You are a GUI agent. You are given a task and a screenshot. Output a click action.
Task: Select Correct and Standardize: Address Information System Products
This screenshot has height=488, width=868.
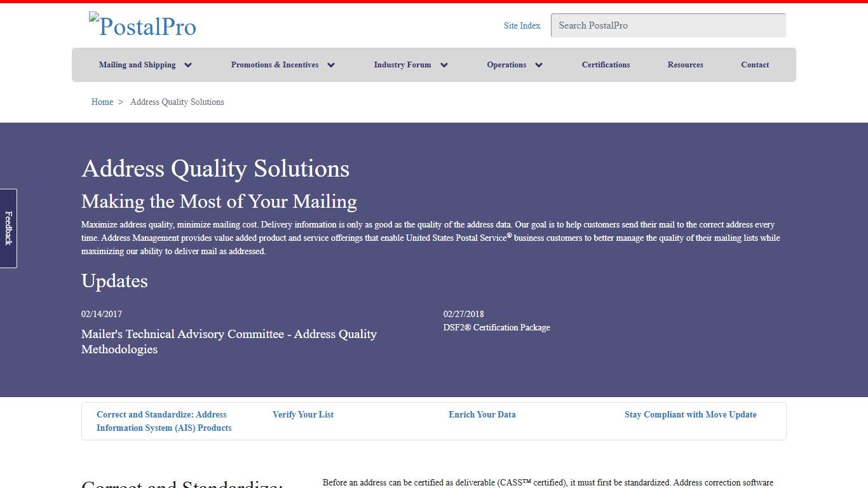(161, 421)
